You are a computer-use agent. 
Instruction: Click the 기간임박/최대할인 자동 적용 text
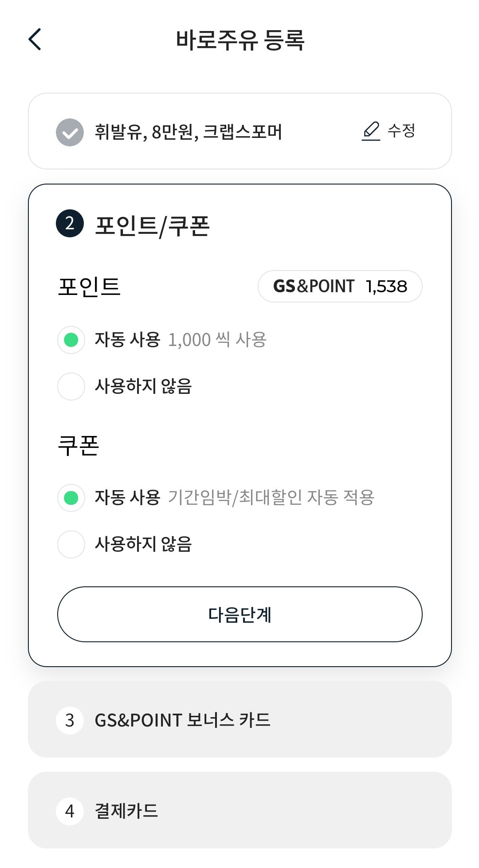(x=271, y=498)
